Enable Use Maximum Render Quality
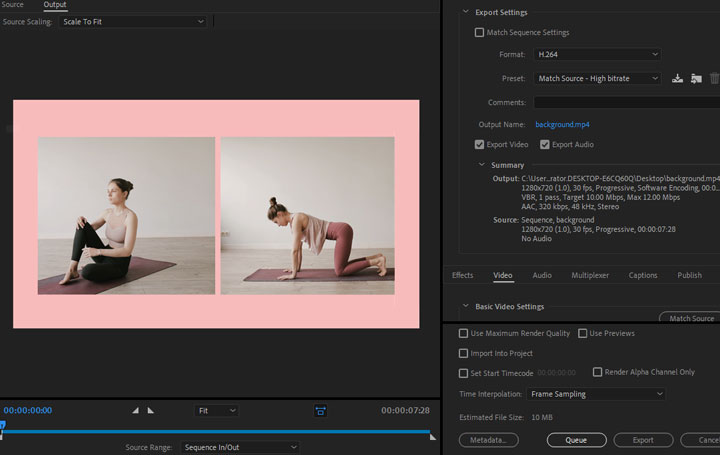The width and height of the screenshot is (720, 455). click(463, 334)
